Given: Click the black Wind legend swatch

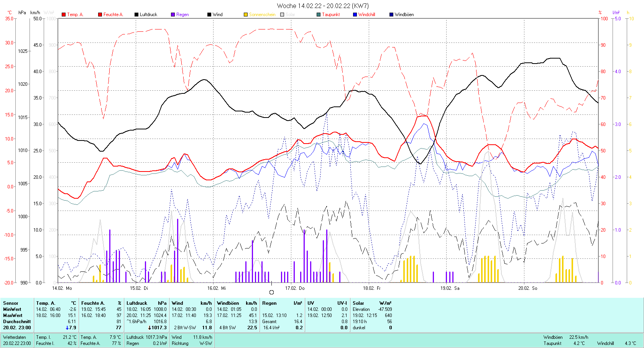Looking at the screenshot, I should [x=209, y=15].
